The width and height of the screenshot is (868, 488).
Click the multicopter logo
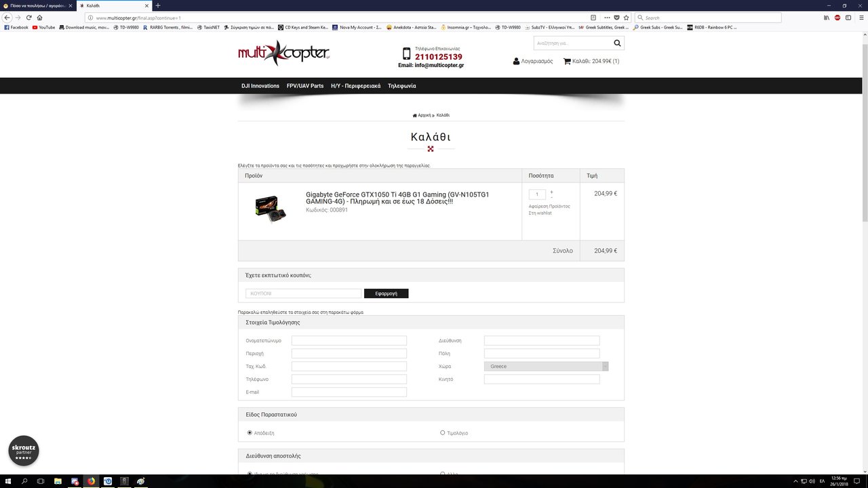pyautogui.click(x=283, y=52)
